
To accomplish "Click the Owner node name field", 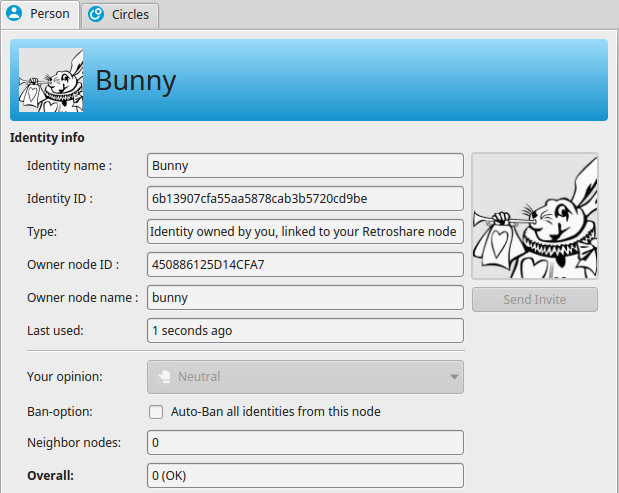I will click(x=305, y=297).
